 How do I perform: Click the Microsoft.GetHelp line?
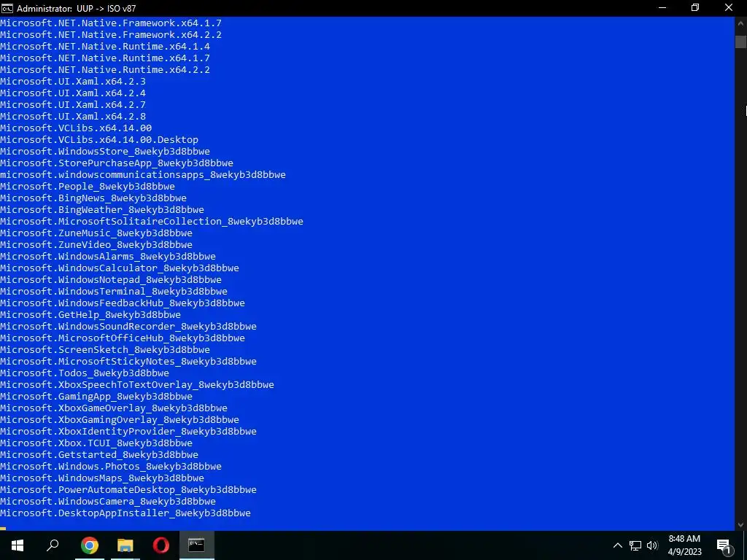pyautogui.click(x=90, y=315)
